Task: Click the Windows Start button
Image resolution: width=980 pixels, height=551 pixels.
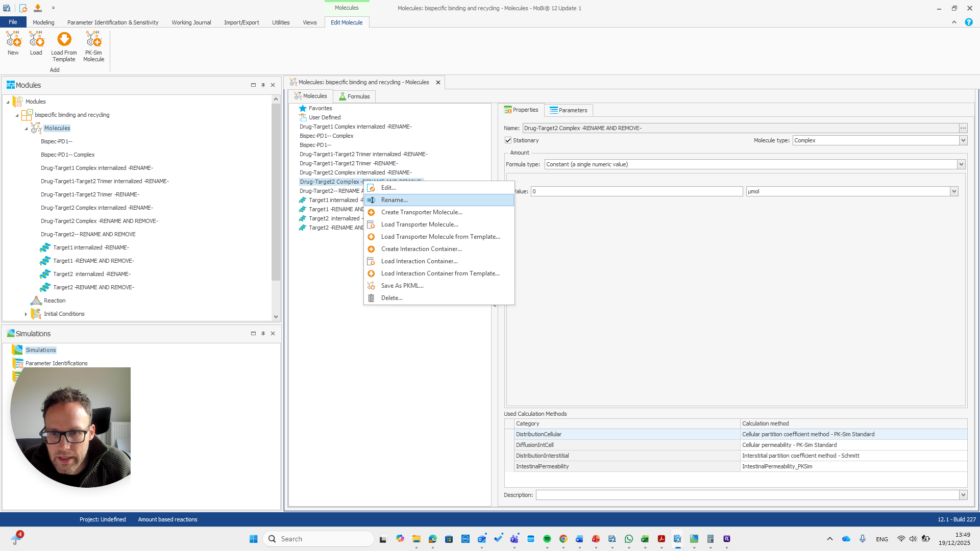Action: pyautogui.click(x=253, y=539)
